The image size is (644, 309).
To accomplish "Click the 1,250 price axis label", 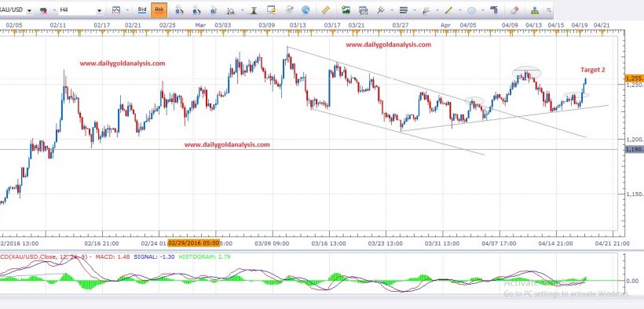I will 635,85.
